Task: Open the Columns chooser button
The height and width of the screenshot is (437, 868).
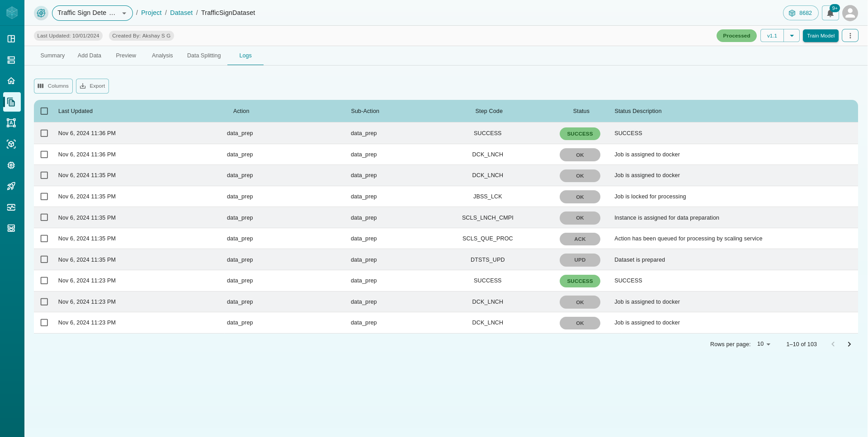Action: coord(53,86)
